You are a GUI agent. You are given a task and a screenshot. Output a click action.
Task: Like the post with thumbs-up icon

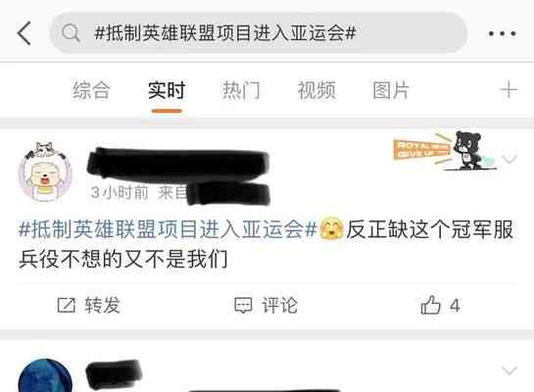click(x=430, y=305)
